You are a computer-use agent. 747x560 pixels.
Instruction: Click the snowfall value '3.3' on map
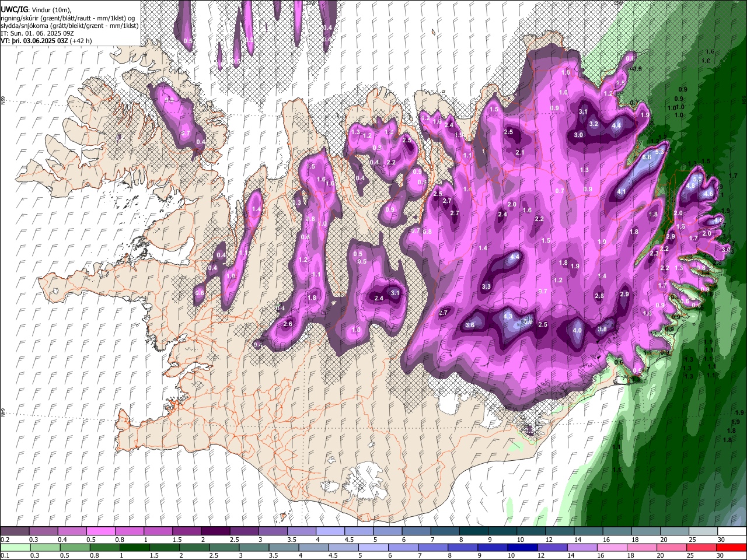point(486,286)
